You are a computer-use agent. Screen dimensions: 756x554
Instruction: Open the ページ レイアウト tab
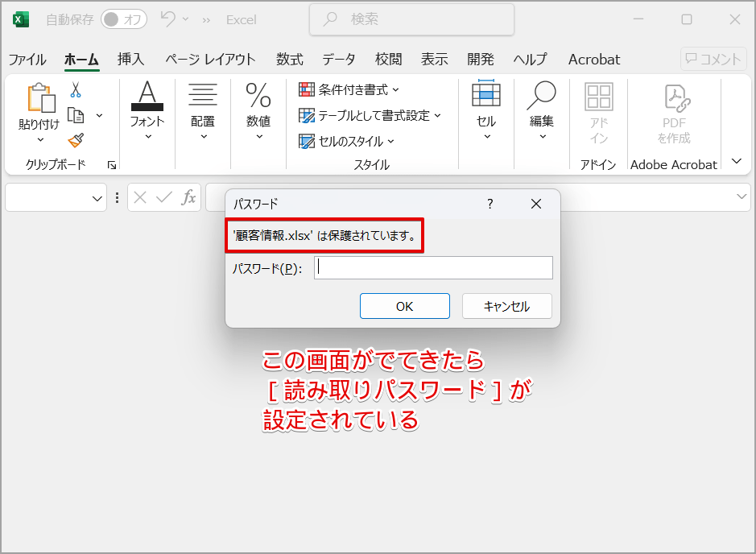coord(210,60)
